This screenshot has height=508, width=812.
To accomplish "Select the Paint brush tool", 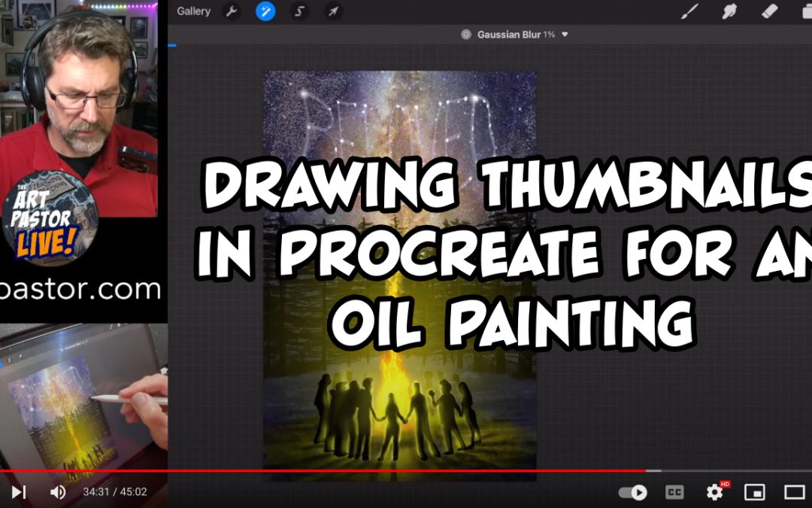I will [x=689, y=11].
